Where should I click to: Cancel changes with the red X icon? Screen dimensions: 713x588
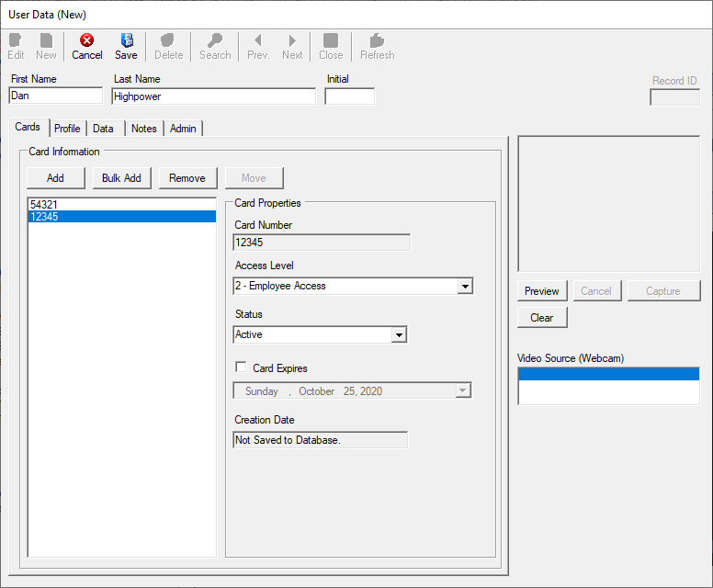pyautogui.click(x=87, y=46)
